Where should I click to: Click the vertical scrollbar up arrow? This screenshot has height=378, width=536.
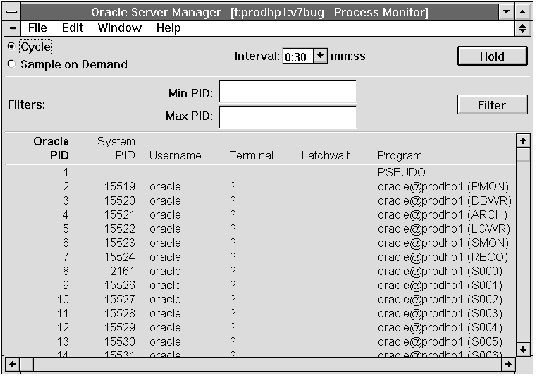[523, 141]
